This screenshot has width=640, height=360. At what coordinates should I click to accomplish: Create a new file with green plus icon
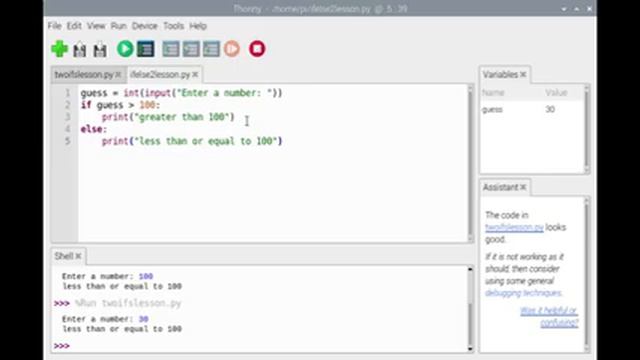pyautogui.click(x=60, y=49)
